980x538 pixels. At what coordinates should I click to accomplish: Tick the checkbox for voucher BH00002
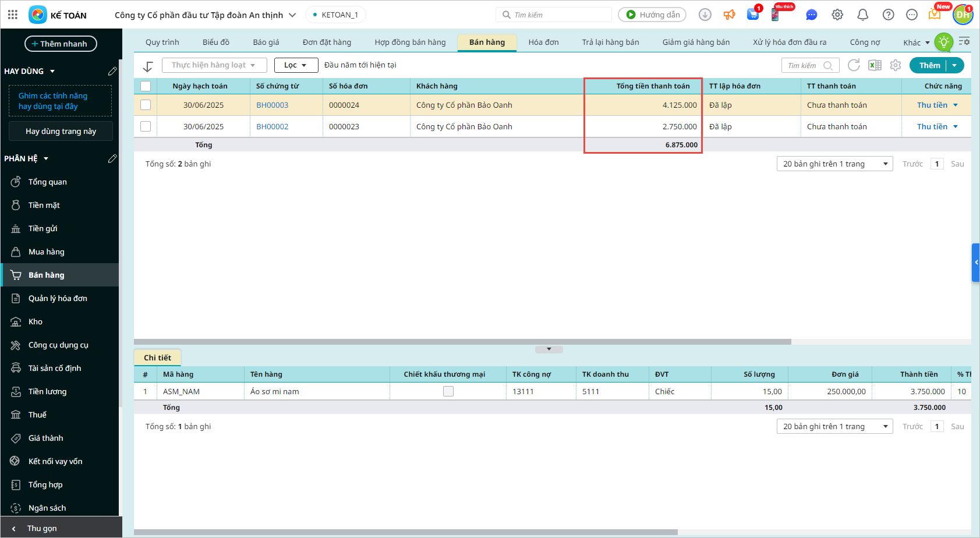(x=146, y=126)
